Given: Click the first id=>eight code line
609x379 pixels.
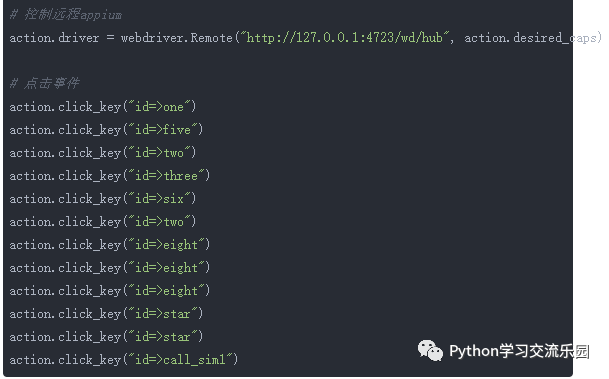Looking at the screenshot, I should (x=110, y=245).
